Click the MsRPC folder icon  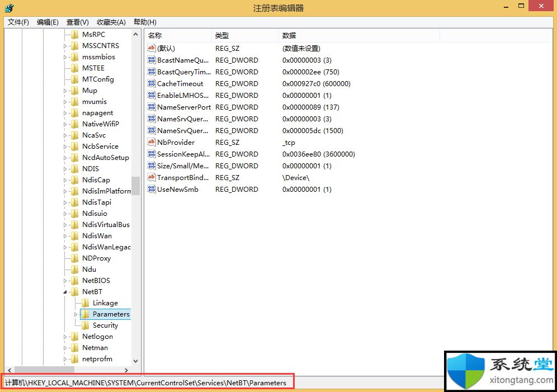pyautogui.click(x=74, y=35)
